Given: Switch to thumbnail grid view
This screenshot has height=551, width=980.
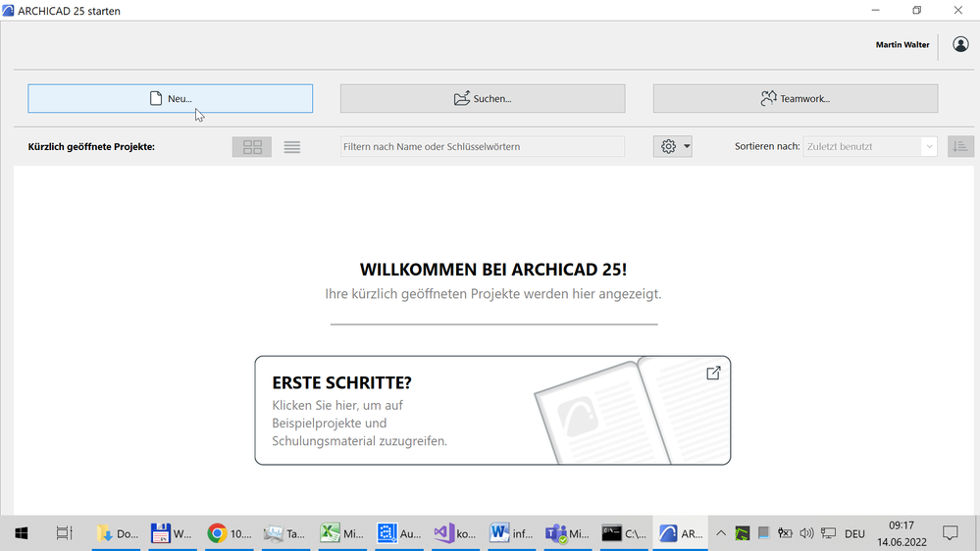Looking at the screenshot, I should pos(252,147).
